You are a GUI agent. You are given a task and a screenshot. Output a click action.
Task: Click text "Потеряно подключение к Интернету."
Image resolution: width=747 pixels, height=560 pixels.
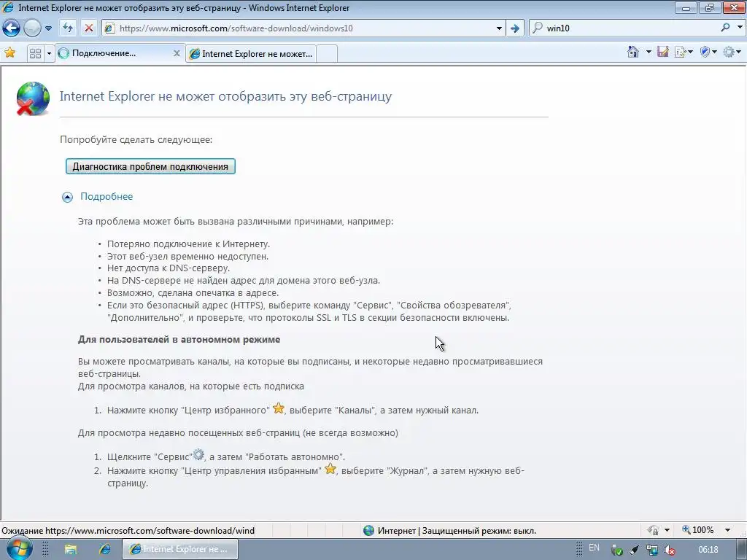(x=188, y=244)
